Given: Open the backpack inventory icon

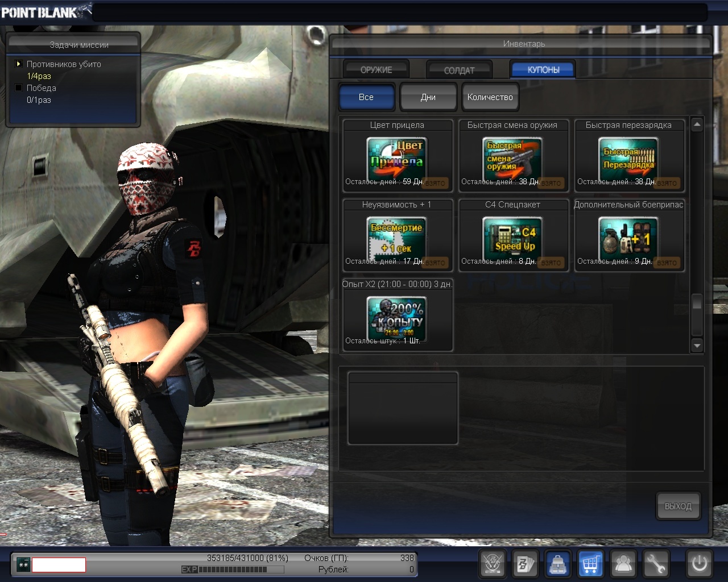Looking at the screenshot, I should [x=558, y=564].
